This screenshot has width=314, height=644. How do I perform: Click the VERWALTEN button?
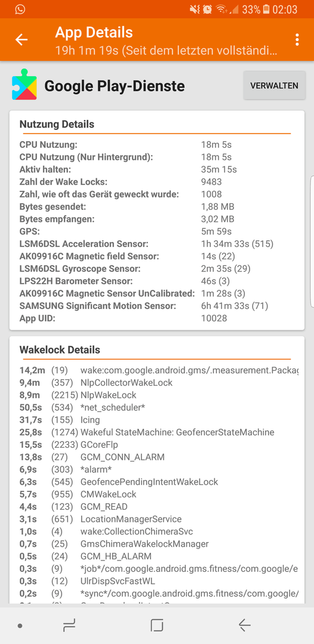274,85
